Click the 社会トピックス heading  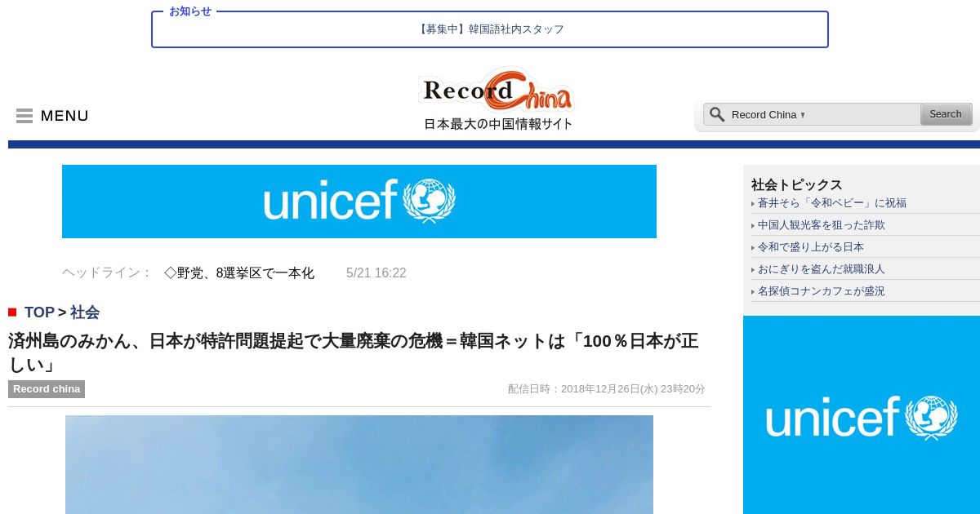796,185
